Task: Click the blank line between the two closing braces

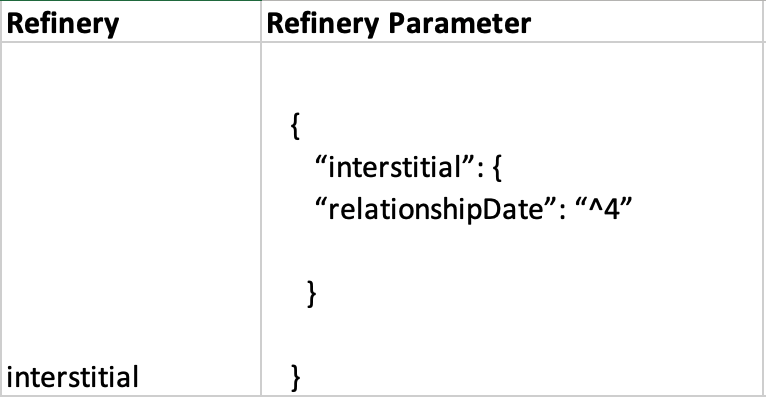Action: click(513, 336)
